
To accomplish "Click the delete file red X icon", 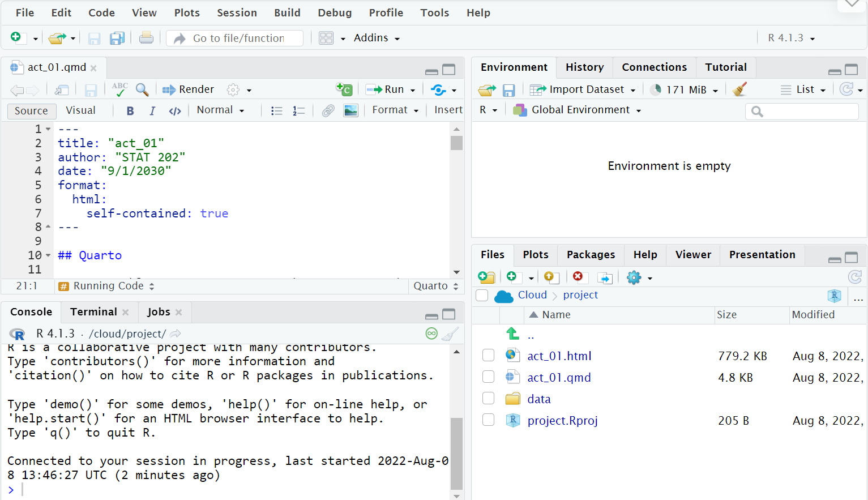I will click(578, 277).
